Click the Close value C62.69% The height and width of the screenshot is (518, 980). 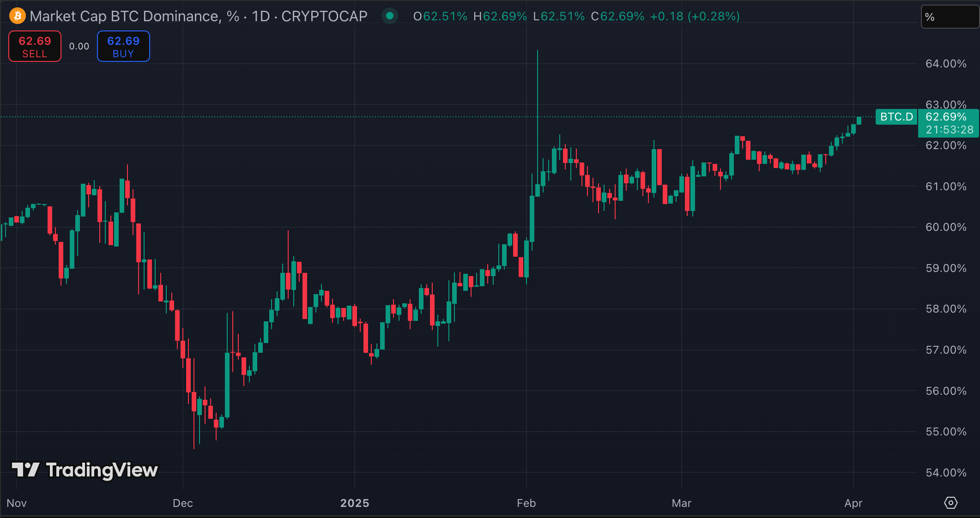point(617,16)
